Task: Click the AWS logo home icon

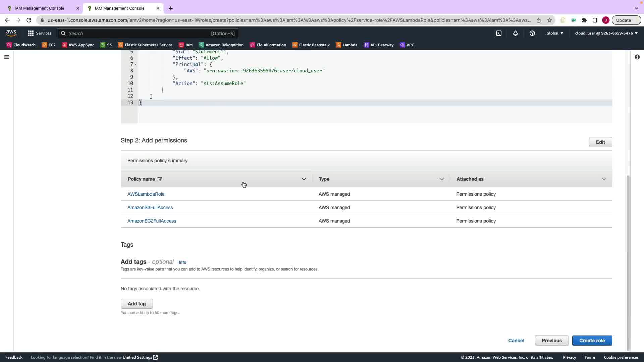Action: 11,33
